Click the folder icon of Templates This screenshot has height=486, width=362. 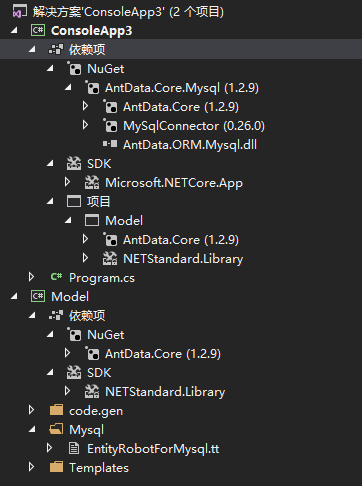(x=56, y=467)
